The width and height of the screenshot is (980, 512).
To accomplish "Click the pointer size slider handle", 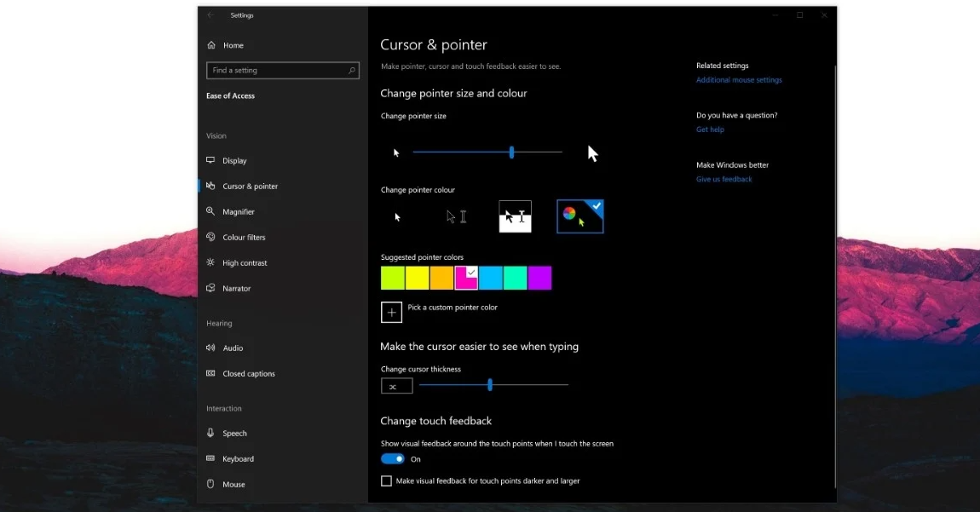I will [511, 152].
